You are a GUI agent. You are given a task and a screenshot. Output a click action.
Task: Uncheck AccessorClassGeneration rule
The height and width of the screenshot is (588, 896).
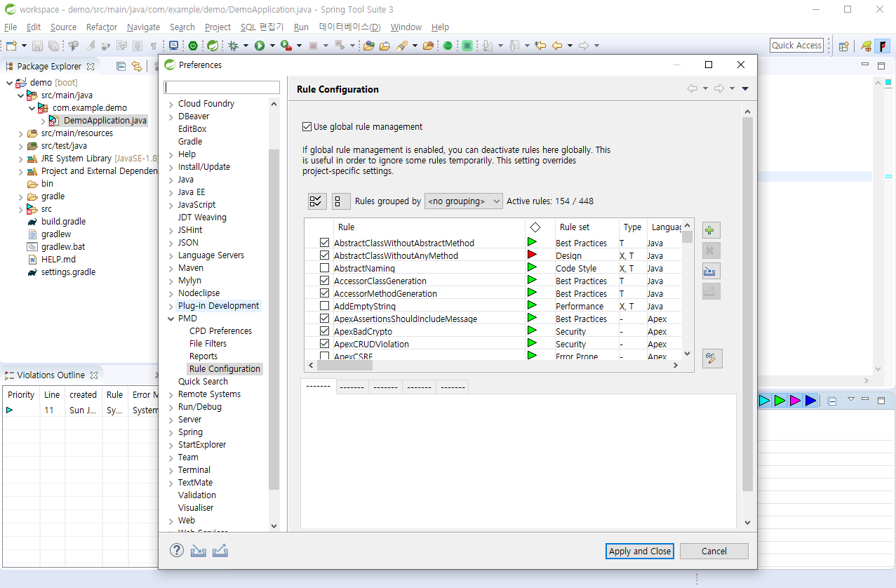(324, 281)
